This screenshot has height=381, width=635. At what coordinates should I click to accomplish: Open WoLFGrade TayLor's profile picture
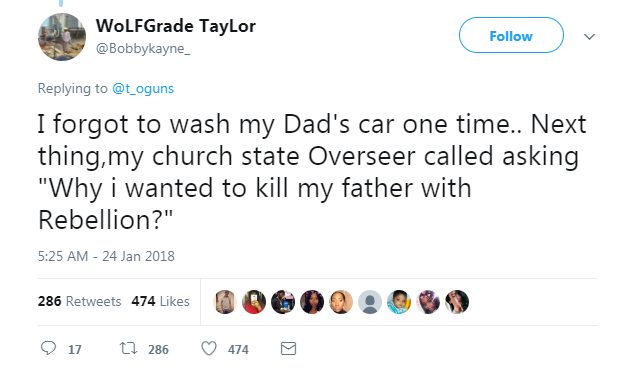pos(62,37)
